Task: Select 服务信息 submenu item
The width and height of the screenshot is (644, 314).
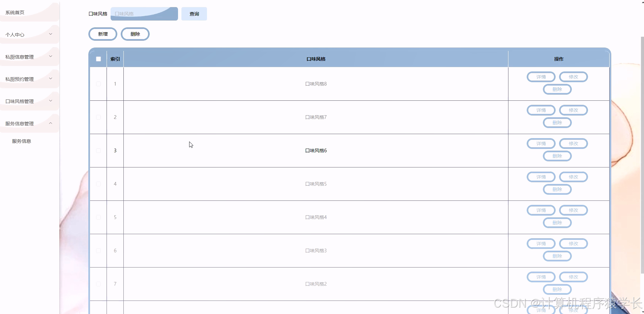Action: coord(22,141)
